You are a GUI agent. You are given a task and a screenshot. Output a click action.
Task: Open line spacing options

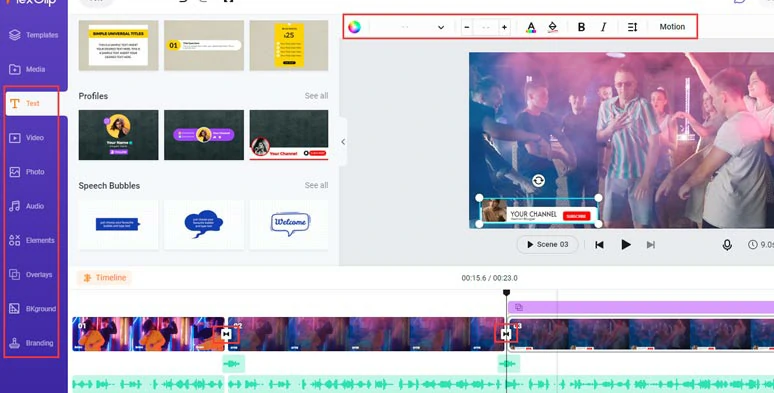pyautogui.click(x=632, y=27)
